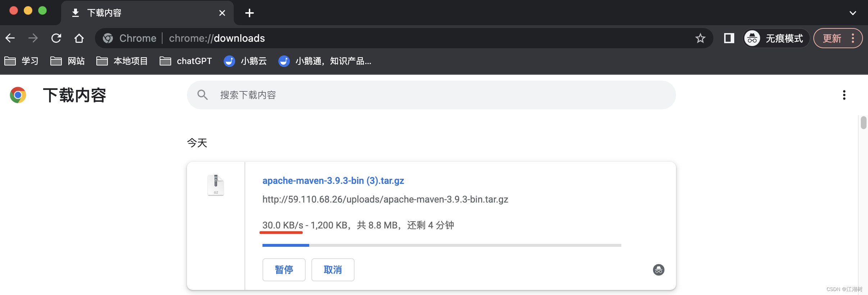868x295 pixels.
Task: Open the 学习 bookmarks folder
Action: click(x=21, y=61)
